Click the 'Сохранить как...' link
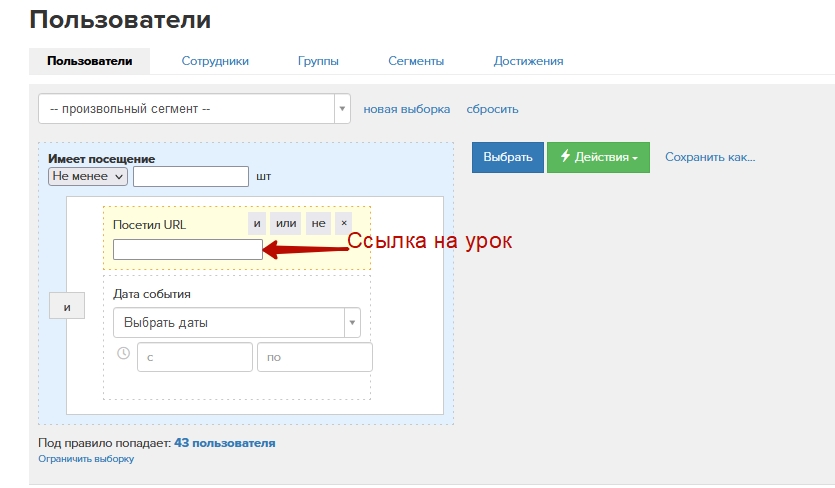The width and height of the screenshot is (835, 488). (710, 157)
